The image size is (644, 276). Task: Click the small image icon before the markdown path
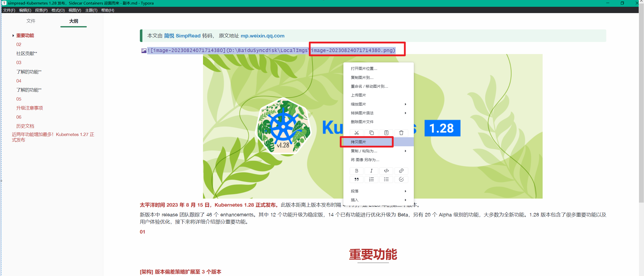point(144,51)
